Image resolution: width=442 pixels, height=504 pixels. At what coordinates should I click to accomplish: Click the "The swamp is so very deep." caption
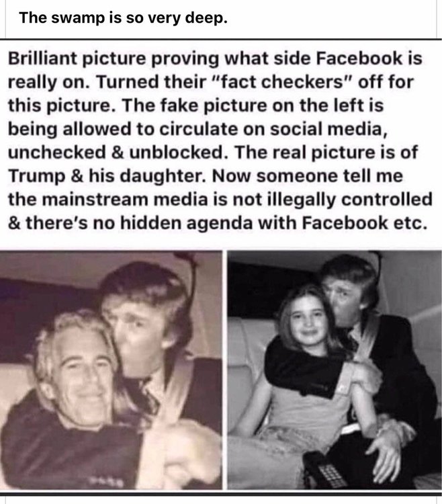(x=124, y=17)
